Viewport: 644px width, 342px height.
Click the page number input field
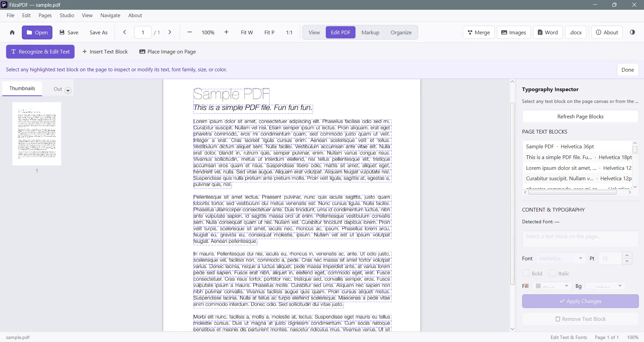pyautogui.click(x=143, y=32)
